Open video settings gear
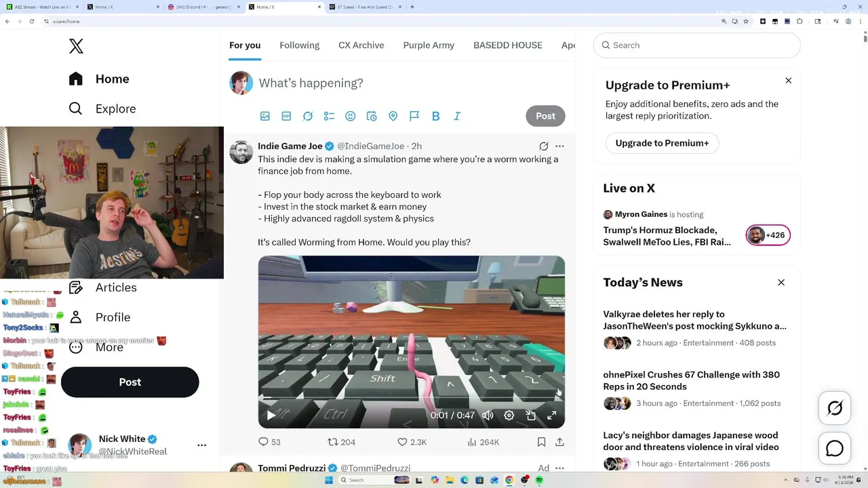This screenshot has width=868, height=488. 509,415
